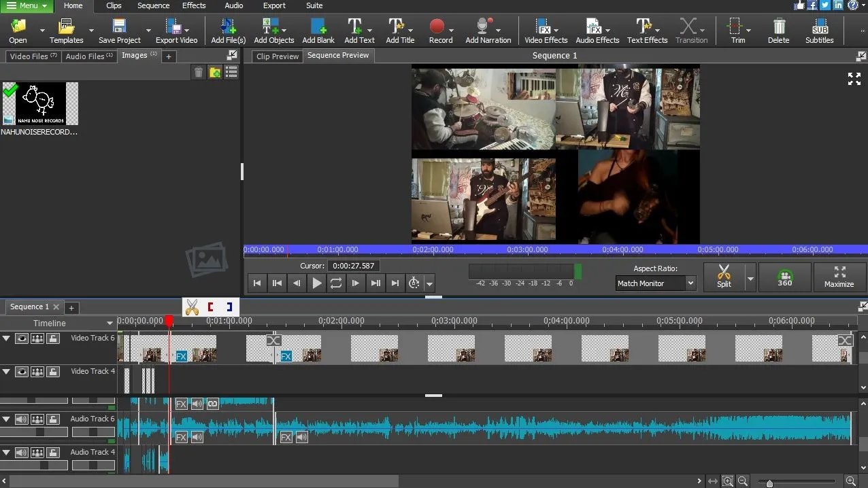Click the Add Text toolbar icon

[x=354, y=31]
